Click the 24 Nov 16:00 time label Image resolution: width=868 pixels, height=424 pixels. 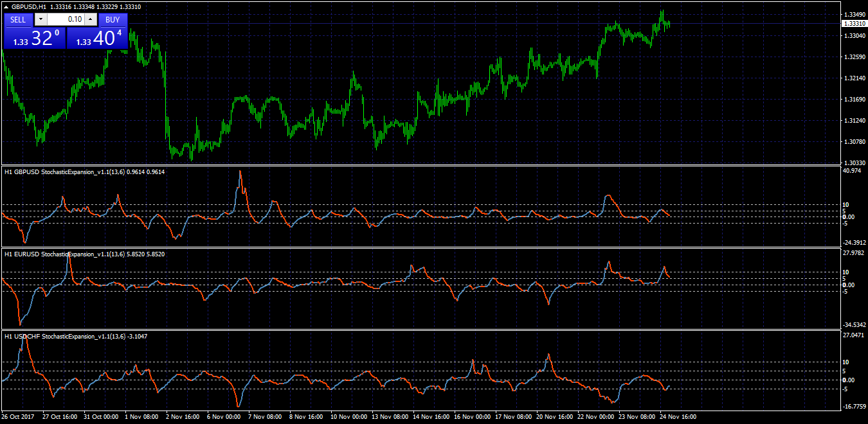click(678, 416)
